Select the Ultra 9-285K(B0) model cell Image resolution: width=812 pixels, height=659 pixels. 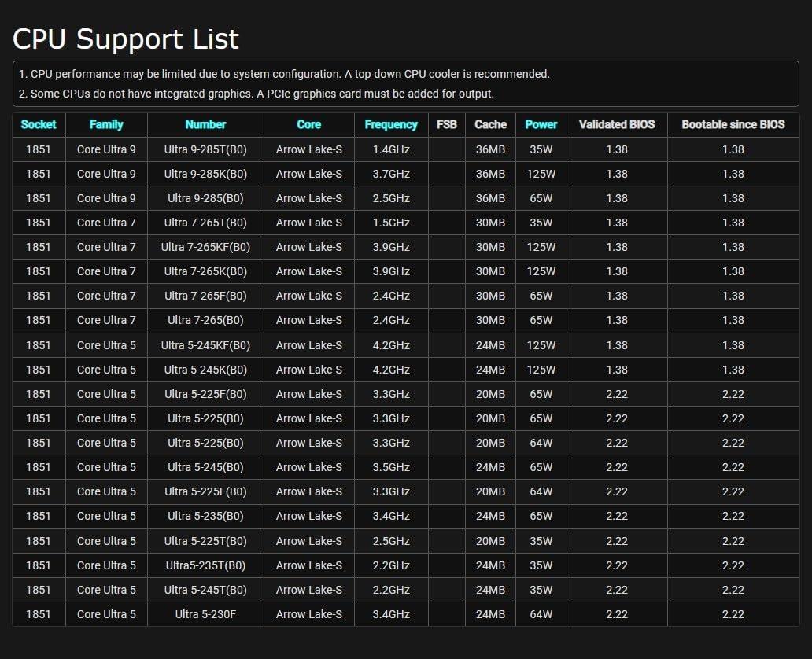pos(205,174)
